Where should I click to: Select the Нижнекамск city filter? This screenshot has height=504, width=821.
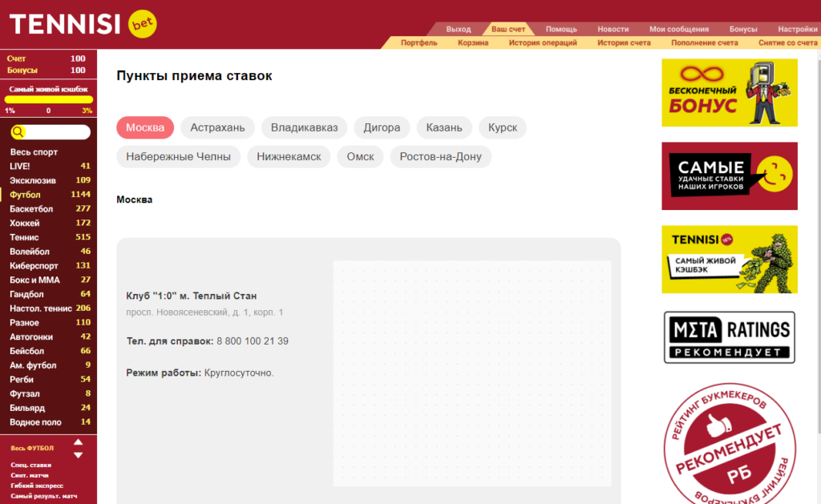pyautogui.click(x=289, y=157)
